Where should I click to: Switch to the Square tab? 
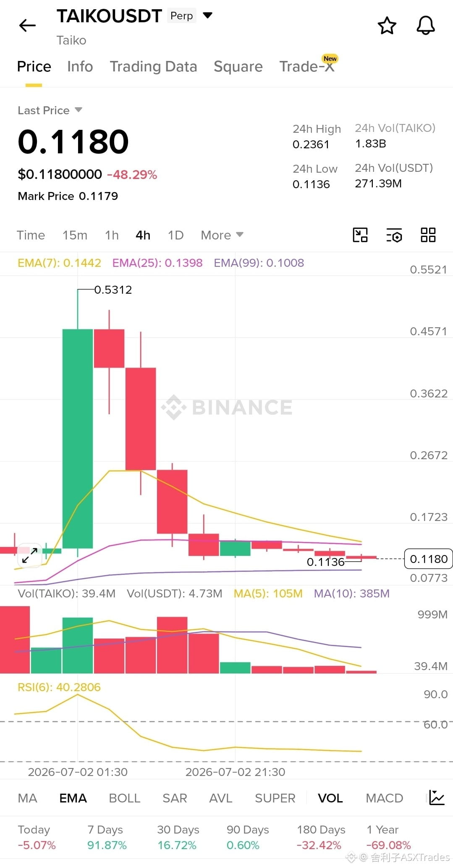point(238,66)
